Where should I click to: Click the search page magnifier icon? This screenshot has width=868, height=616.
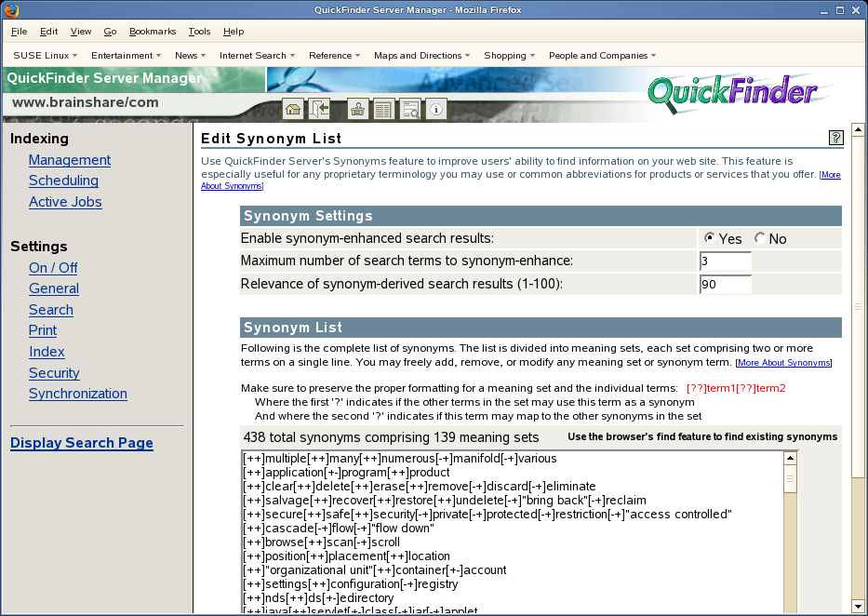409,109
